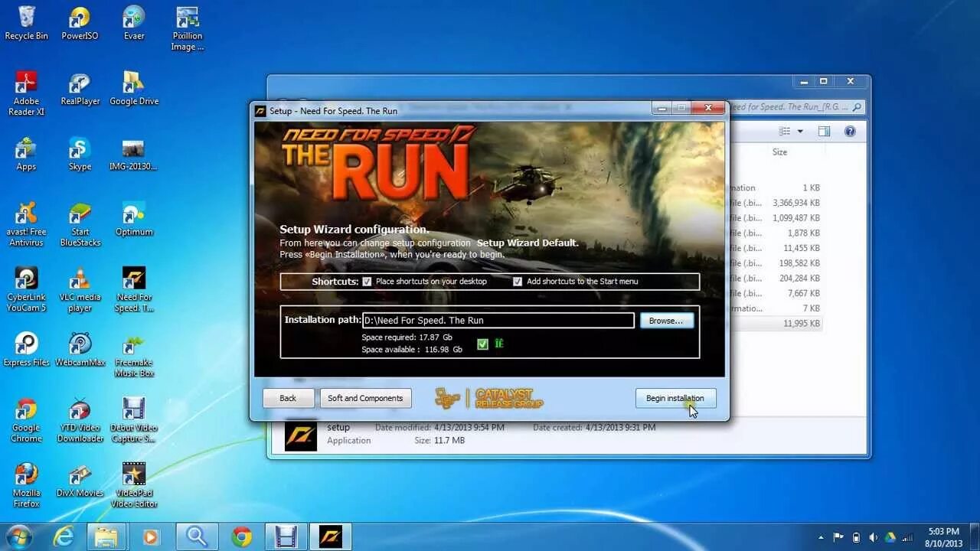Open the YTD Video Downloader desktop icon
Viewport: 980px width, 551px height.
click(x=80, y=419)
